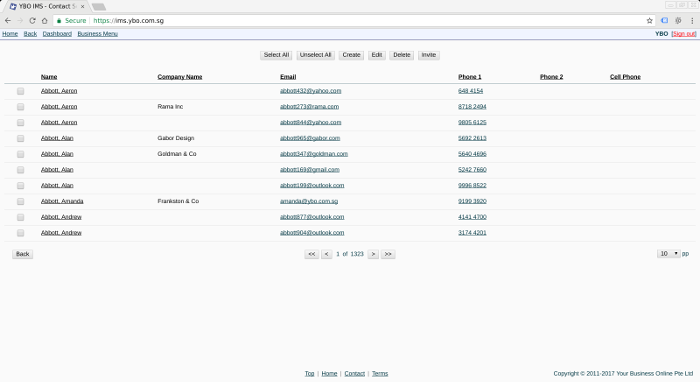
Task: Tick the checkbox for abbott169@gmail.com row
Action: point(21,170)
